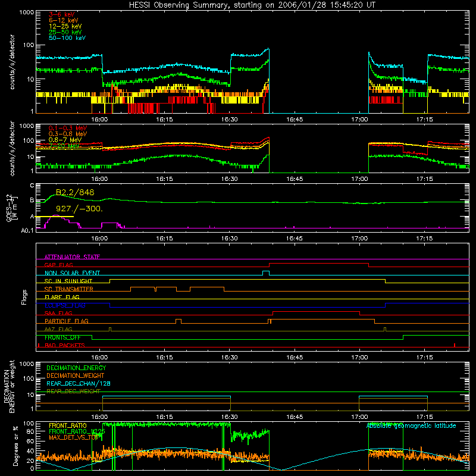Click the DECIMATION_ENERGY legend label
Screen dimensions: 476x476
pos(76,368)
